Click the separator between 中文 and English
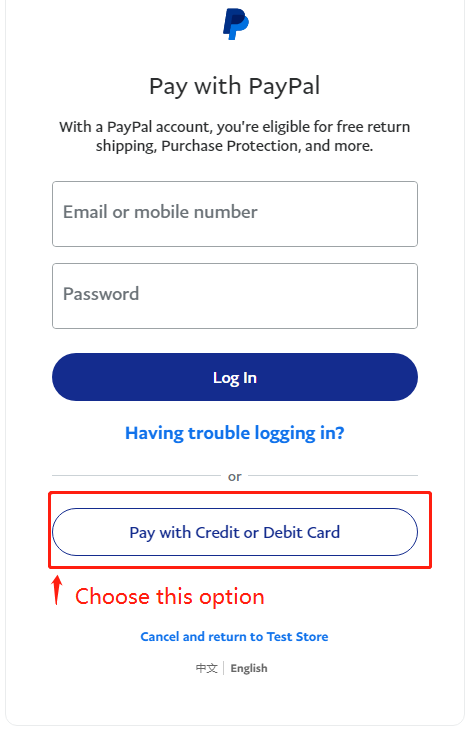 point(224,668)
